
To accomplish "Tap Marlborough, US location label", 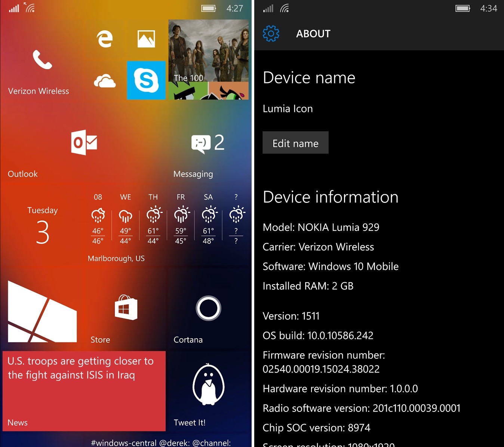I will click(x=116, y=258).
